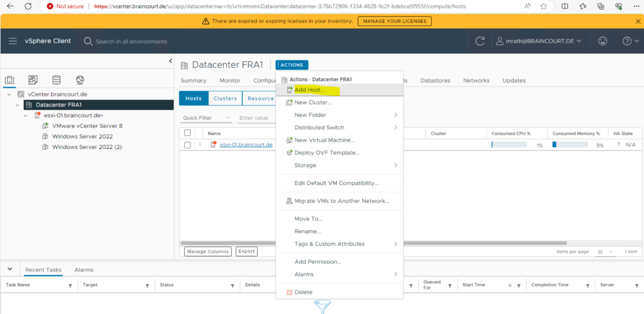This screenshot has width=644, height=314.
Task: Open the help question mark menu
Action: pos(630,41)
